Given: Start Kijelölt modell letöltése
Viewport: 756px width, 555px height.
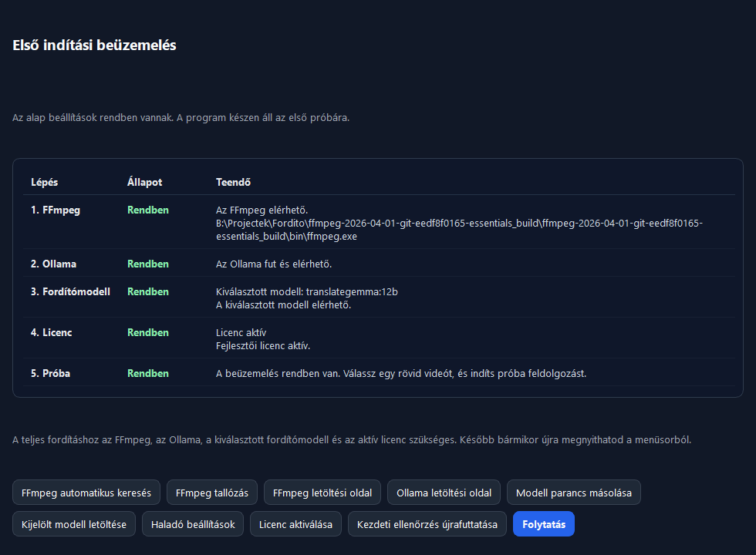Looking at the screenshot, I should [73, 523].
